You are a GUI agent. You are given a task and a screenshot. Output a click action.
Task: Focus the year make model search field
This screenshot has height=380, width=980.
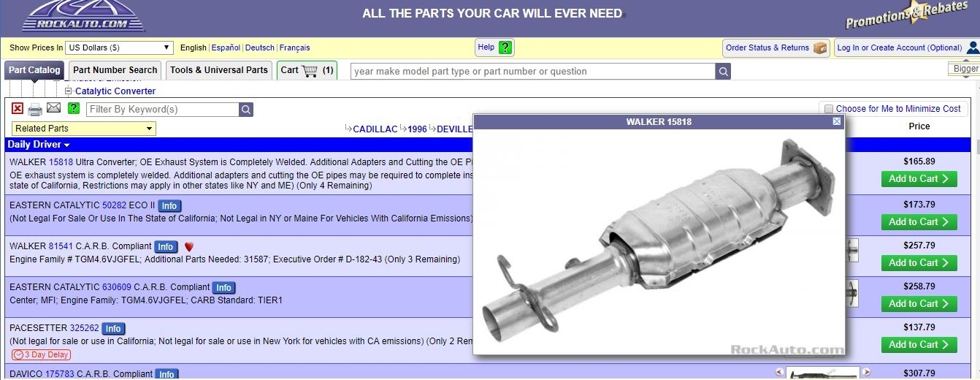click(x=533, y=71)
